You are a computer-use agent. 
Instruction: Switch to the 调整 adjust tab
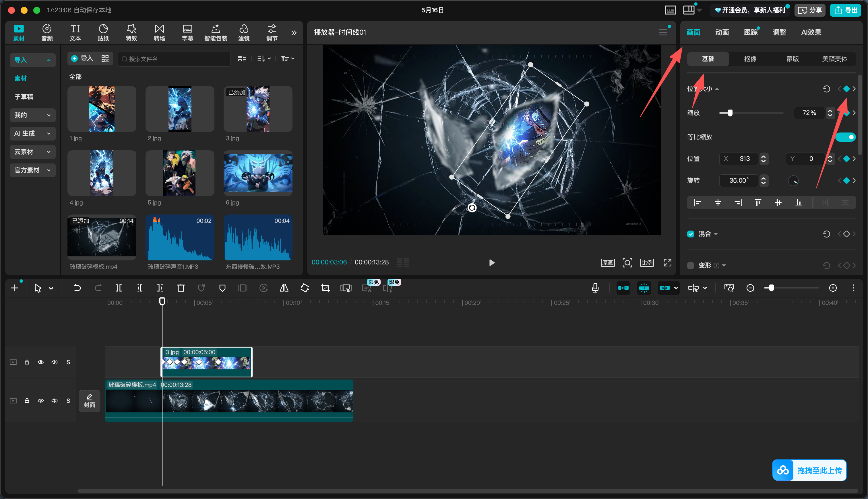click(780, 32)
